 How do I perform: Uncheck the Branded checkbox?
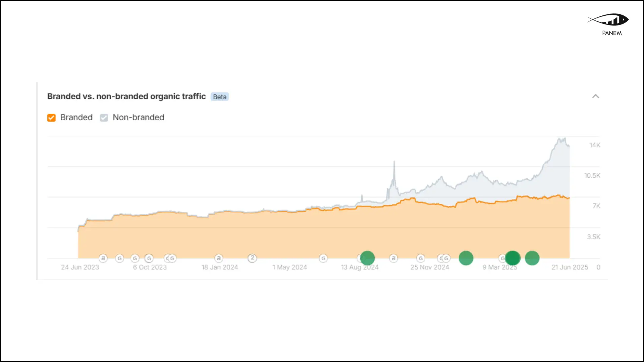click(51, 118)
